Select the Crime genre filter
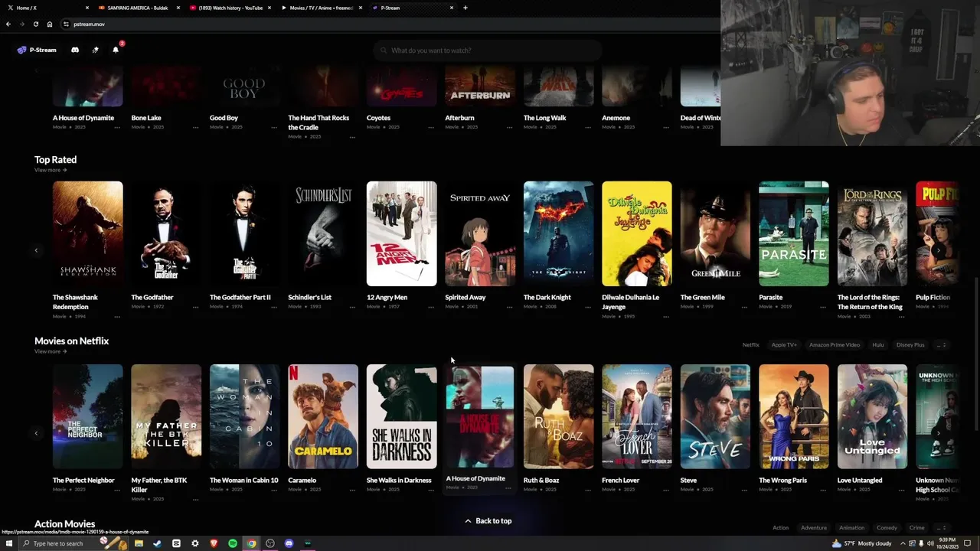This screenshot has height=551, width=980. [x=916, y=528]
